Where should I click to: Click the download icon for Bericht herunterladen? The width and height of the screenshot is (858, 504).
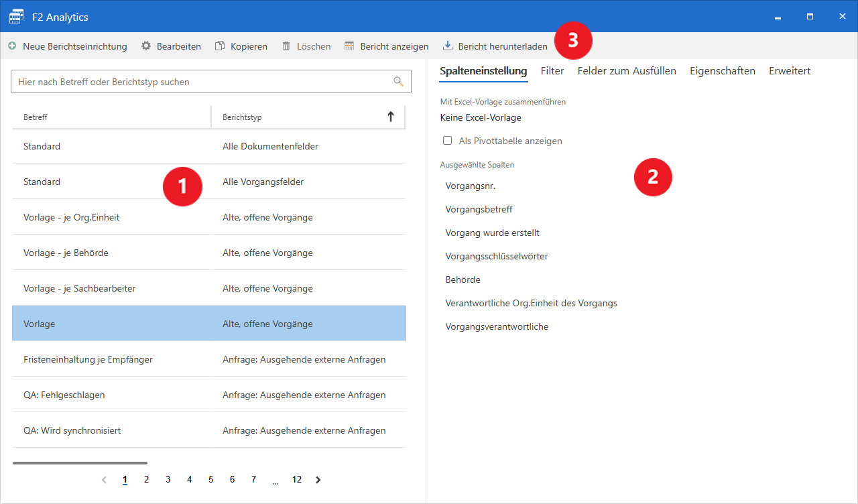[448, 46]
